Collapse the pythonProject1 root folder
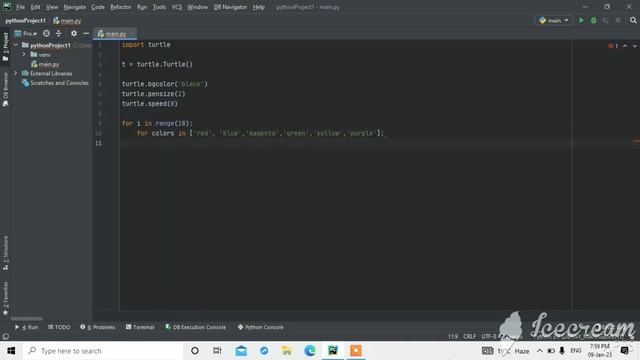The width and height of the screenshot is (640, 360). tap(16, 45)
